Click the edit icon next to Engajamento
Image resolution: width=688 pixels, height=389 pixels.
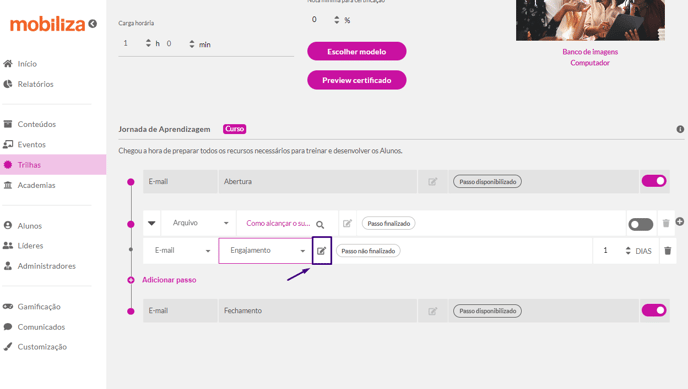point(322,251)
